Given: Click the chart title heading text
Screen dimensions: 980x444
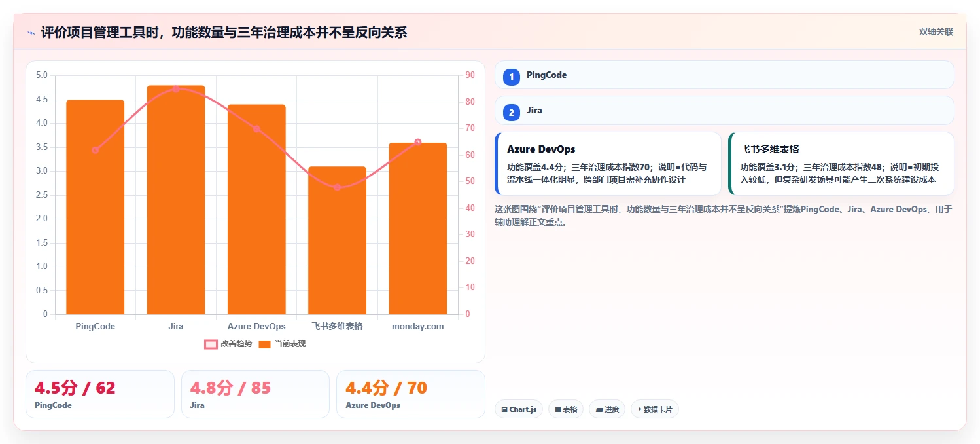Looking at the screenshot, I should 224,32.
